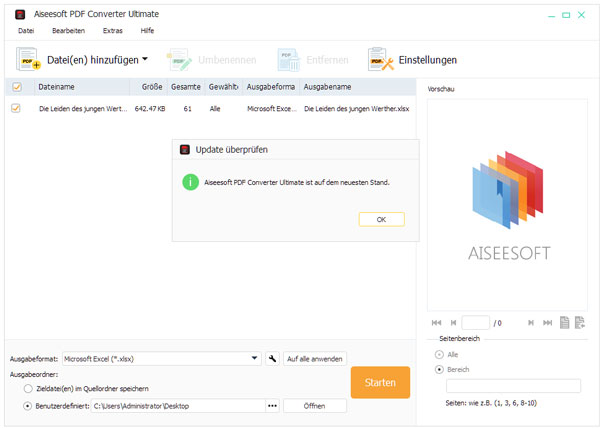Click the Alle cell in Gewählt column
Viewport: 600px width, 428px height.
click(215, 109)
